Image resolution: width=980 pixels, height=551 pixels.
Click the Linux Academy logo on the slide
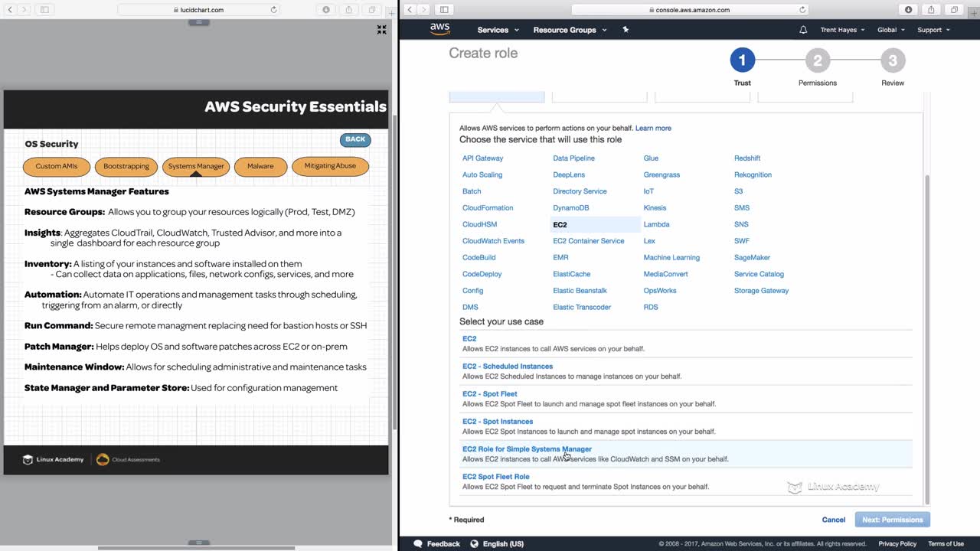tap(53, 459)
